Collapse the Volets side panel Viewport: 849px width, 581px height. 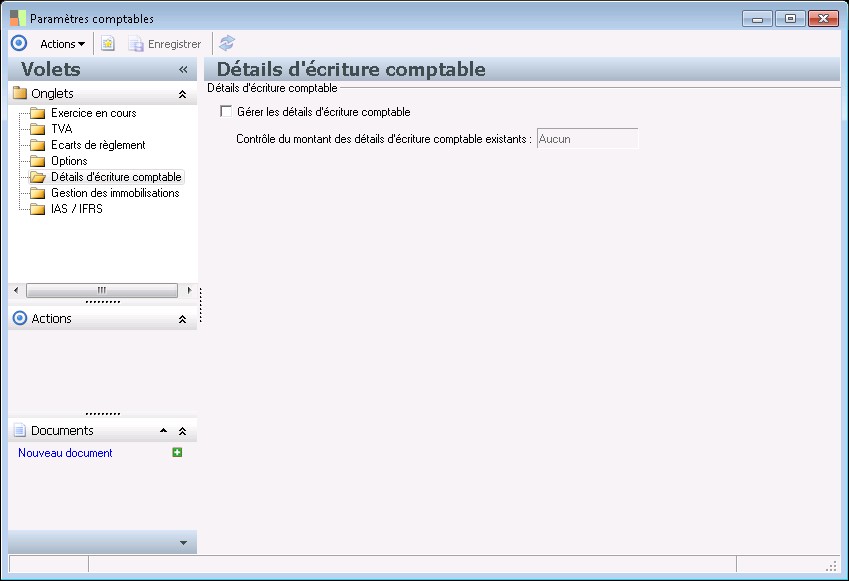(x=183, y=69)
